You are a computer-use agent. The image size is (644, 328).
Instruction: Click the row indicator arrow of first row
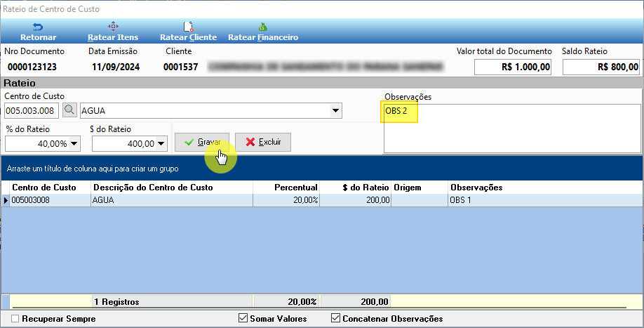pos(6,200)
